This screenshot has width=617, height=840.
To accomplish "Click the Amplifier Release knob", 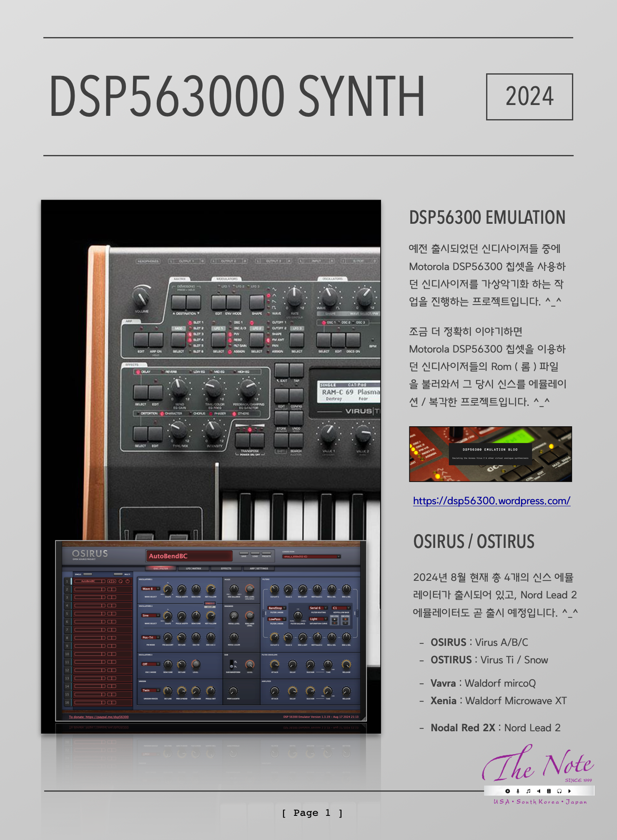I will click(346, 691).
